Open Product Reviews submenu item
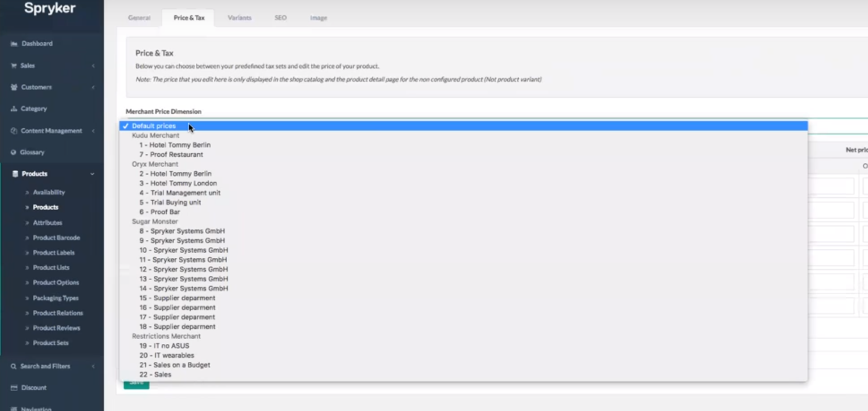 point(56,328)
